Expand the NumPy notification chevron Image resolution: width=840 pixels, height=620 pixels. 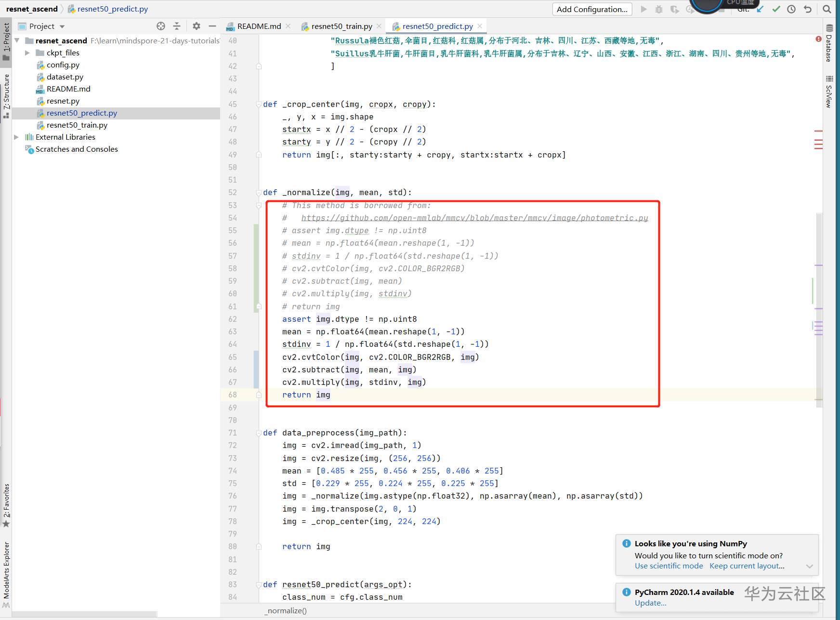(x=809, y=567)
